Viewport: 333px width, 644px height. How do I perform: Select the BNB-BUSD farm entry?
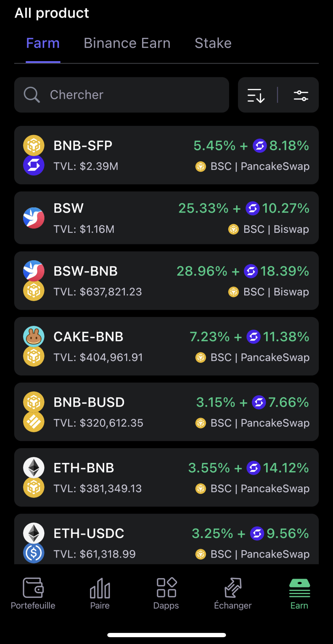click(166, 412)
